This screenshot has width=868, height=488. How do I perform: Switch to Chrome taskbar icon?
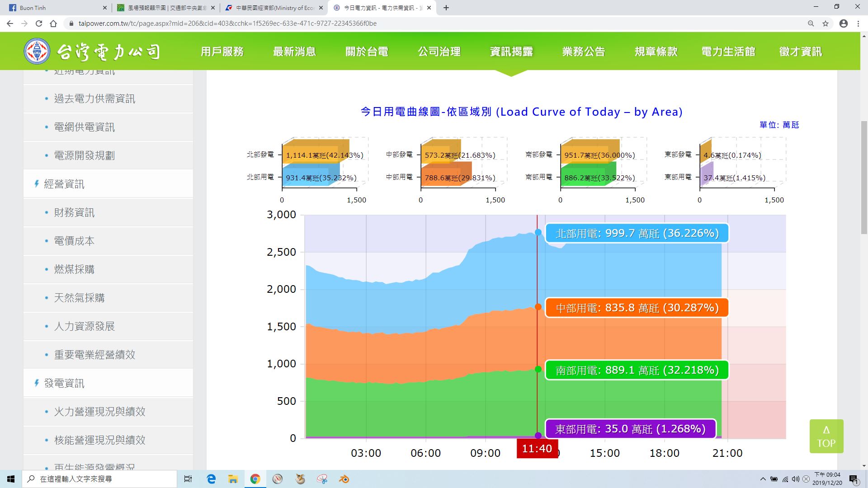(x=255, y=479)
